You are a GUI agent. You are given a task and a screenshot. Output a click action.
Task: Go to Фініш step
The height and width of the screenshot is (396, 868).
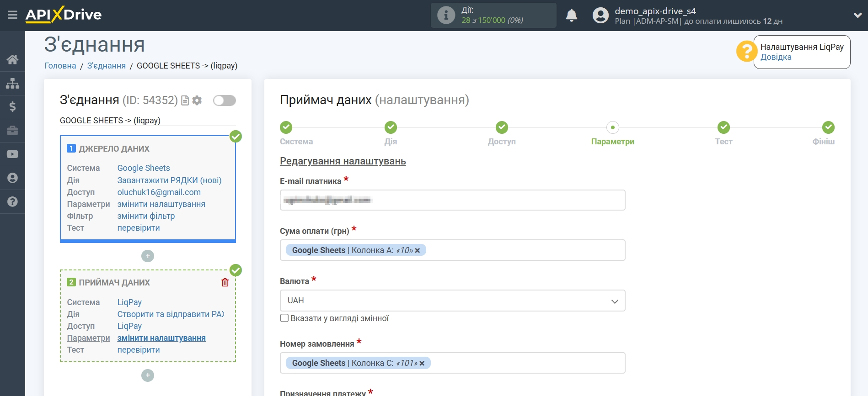point(828,127)
